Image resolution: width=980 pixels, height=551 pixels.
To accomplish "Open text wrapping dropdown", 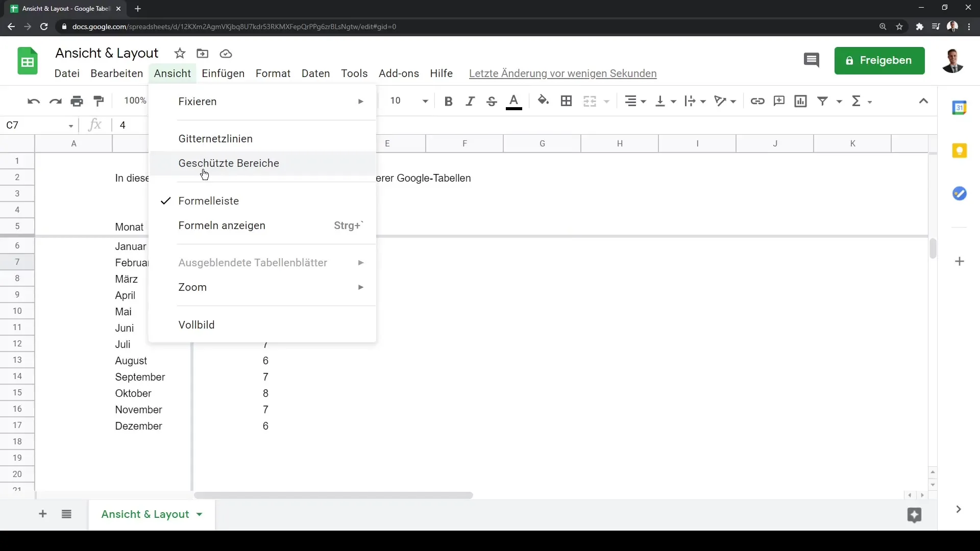I will click(695, 101).
